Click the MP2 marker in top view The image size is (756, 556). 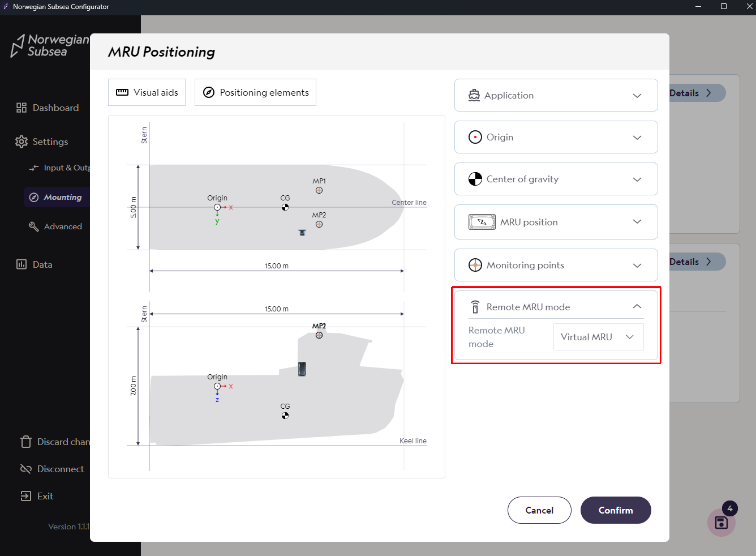tap(319, 224)
